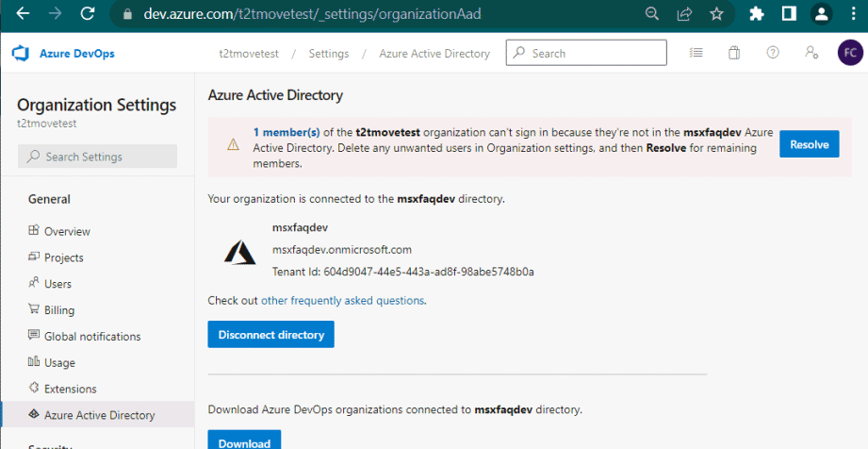Image resolution: width=868 pixels, height=449 pixels.
Task: Open browser extensions puzzle icon
Action: tap(756, 14)
